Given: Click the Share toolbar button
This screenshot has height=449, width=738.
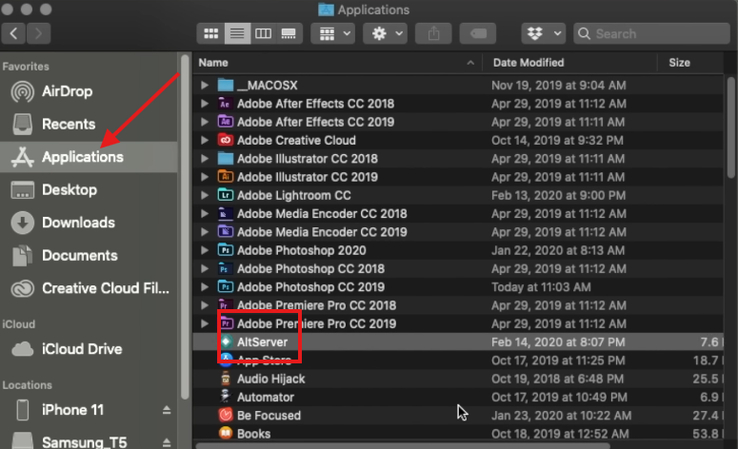Looking at the screenshot, I should pyautogui.click(x=433, y=33).
